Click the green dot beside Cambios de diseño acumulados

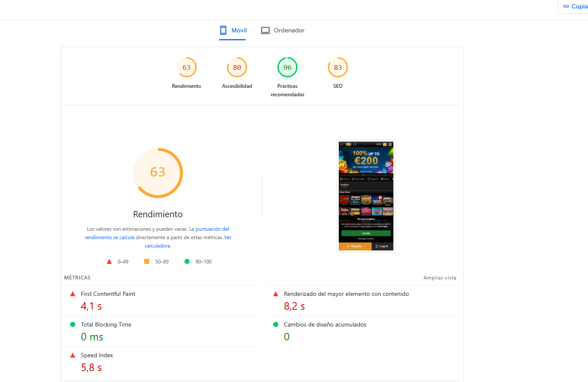pos(276,324)
